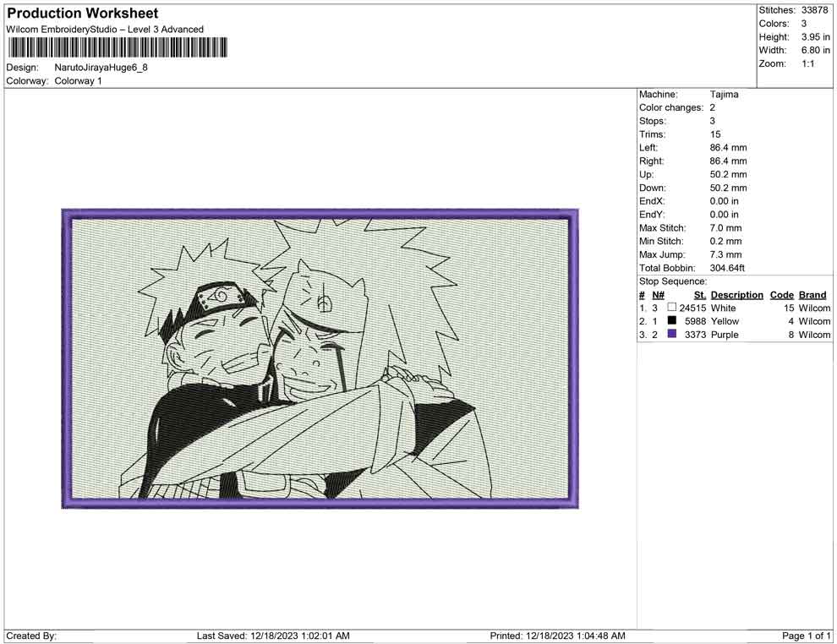837x644 pixels.
Task: Select the embroidery design preview image
Action: [x=320, y=358]
